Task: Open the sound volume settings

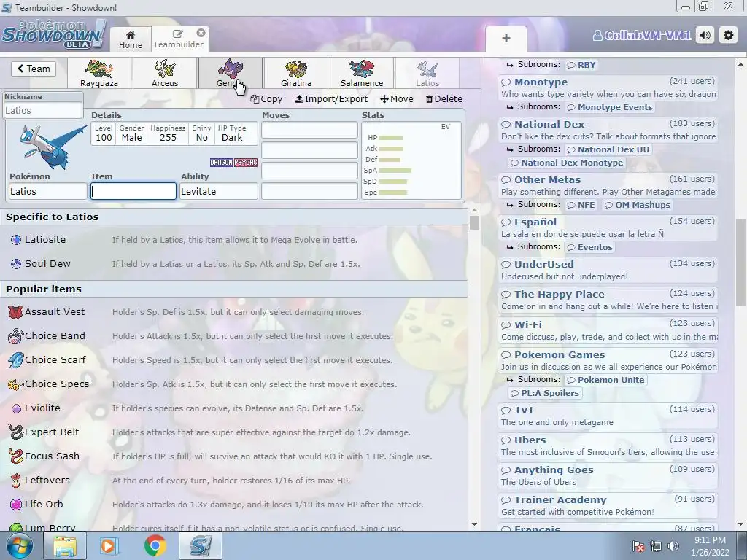Action: coord(705,35)
